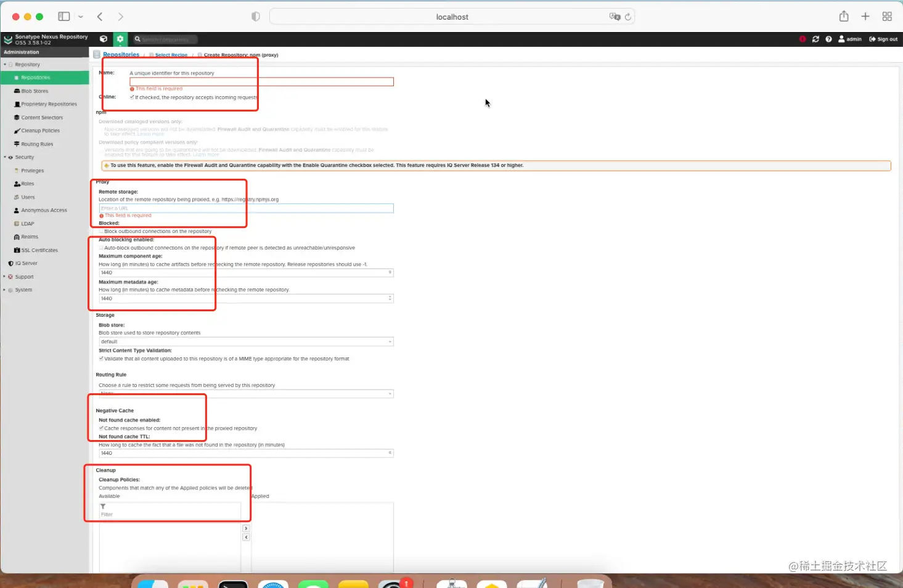Open the admin user account
Viewport: 903px width, 588px height.
click(850, 39)
